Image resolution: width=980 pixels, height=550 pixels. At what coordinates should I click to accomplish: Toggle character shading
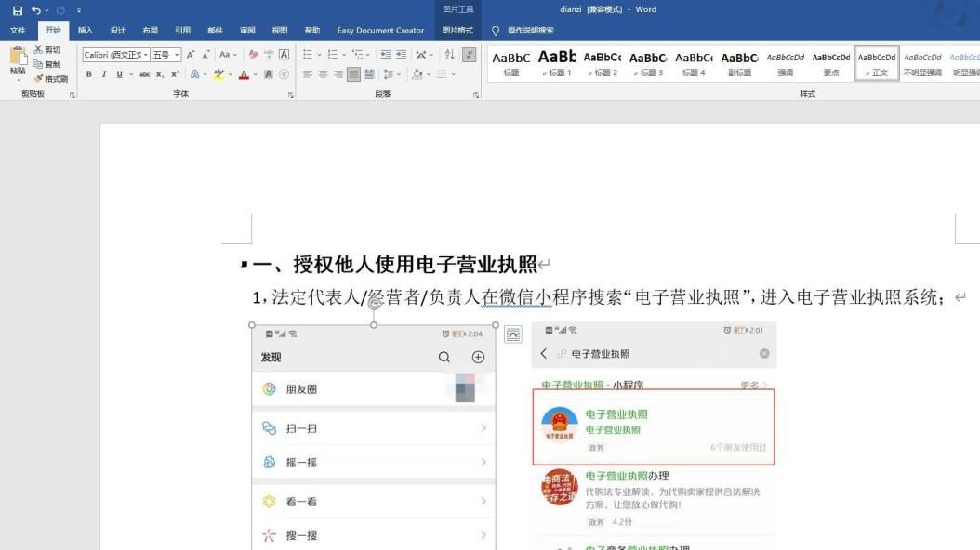tap(269, 74)
